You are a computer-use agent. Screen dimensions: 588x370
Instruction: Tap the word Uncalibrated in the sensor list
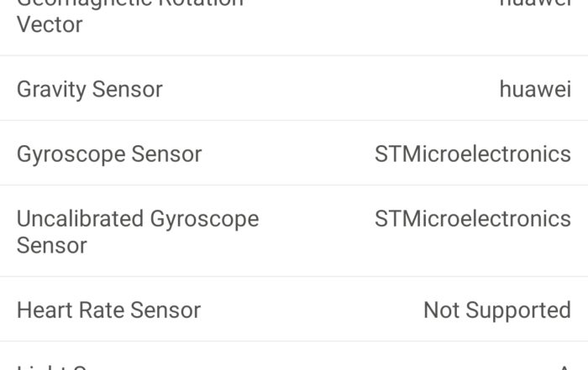80,219
